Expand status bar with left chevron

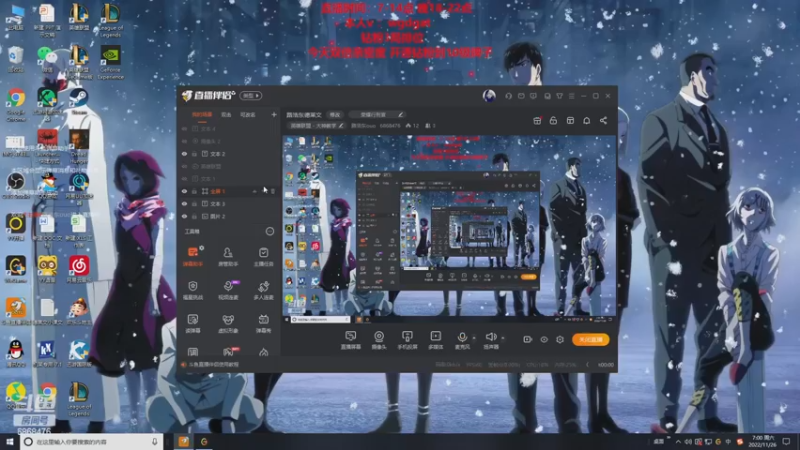(587, 365)
